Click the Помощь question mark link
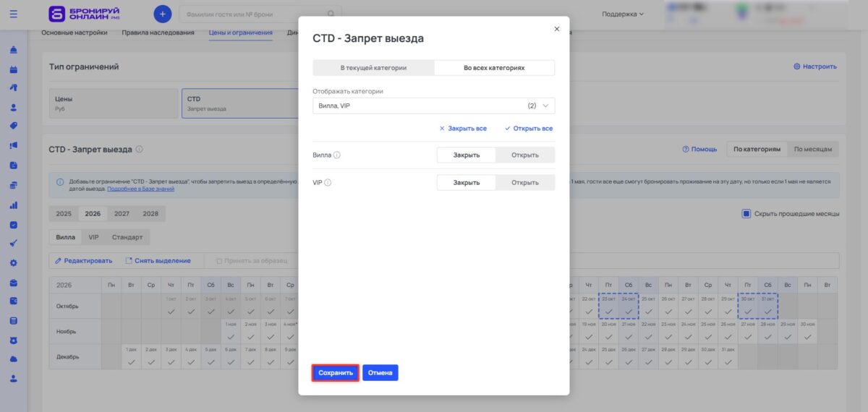This screenshot has height=412, width=868. [699, 149]
